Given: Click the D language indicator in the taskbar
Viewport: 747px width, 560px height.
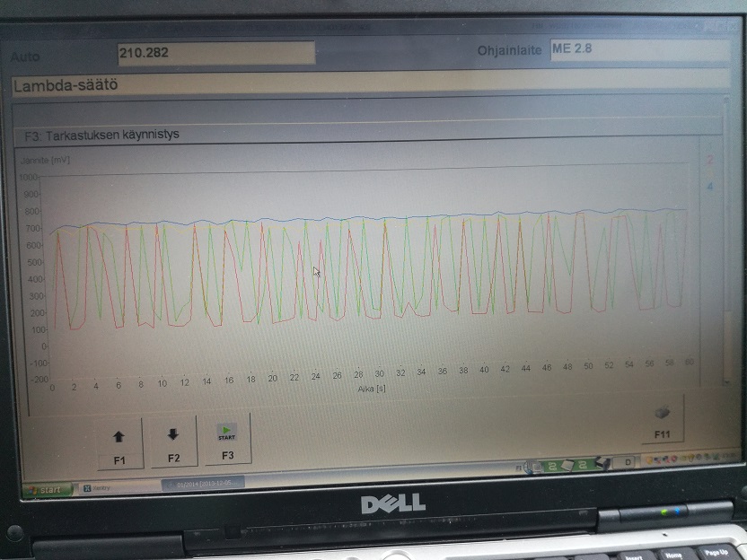Looking at the screenshot, I should 628,462.
